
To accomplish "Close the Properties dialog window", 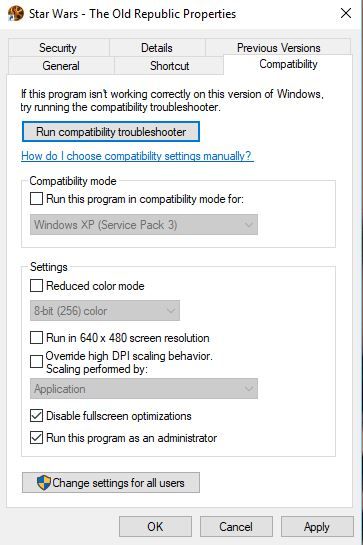I will pyautogui.click(x=346, y=14).
